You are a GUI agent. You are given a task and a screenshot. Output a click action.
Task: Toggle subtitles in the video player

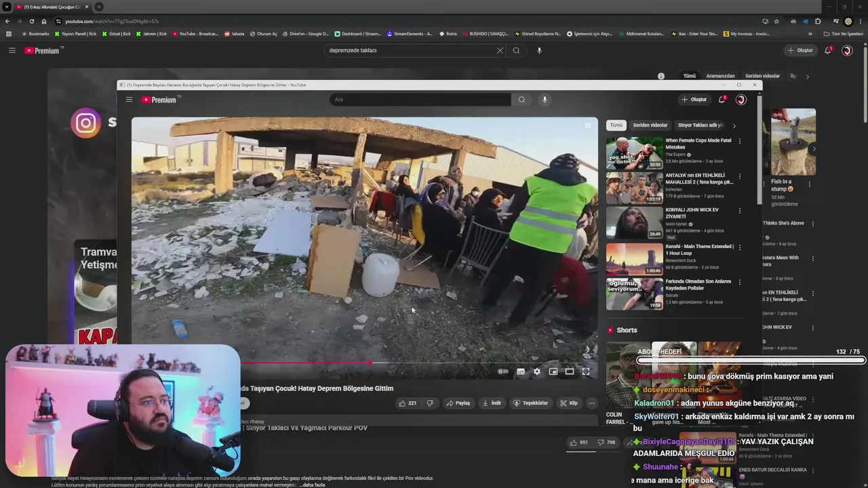click(521, 371)
